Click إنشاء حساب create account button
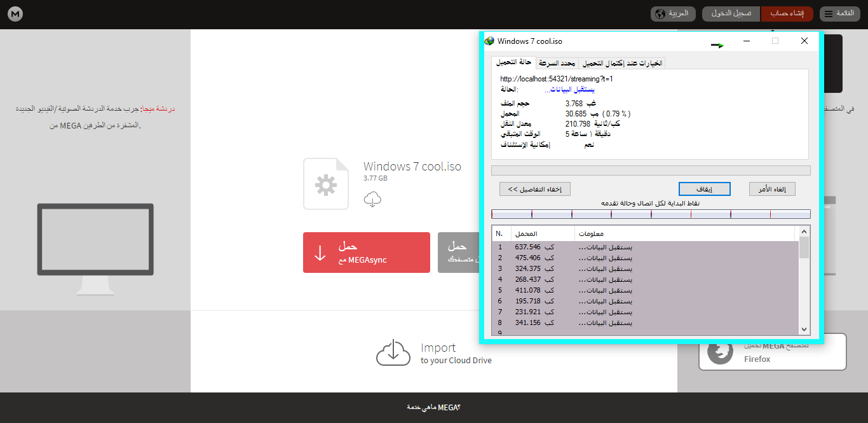This screenshot has width=868, height=423. 787,14
